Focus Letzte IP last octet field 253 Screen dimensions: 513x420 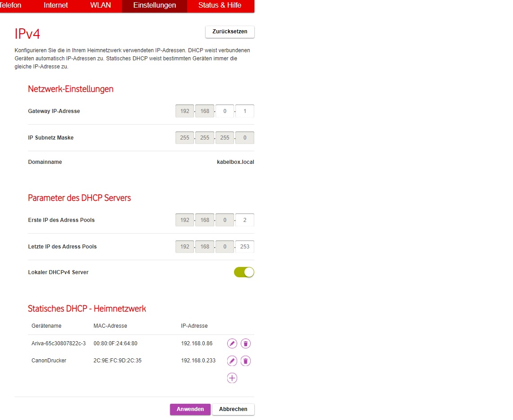click(245, 247)
